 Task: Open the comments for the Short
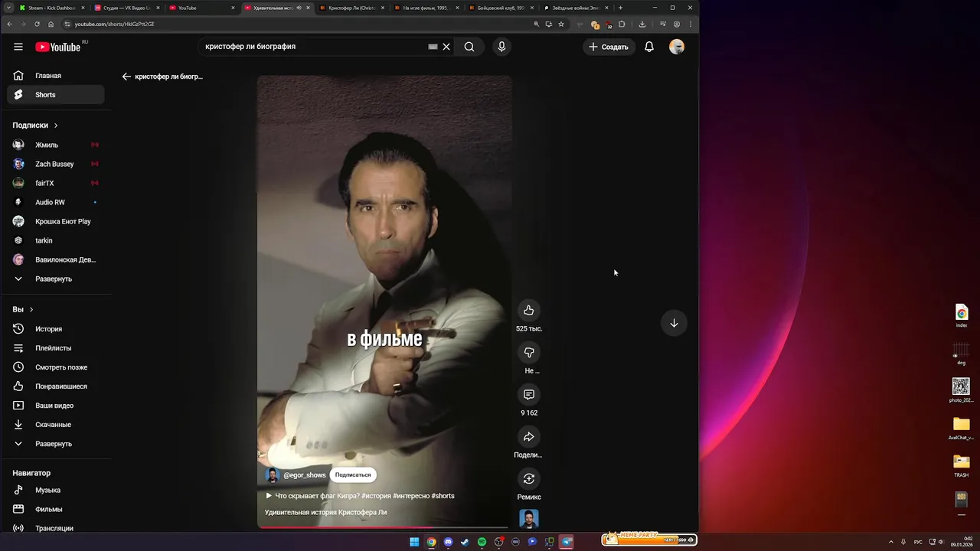click(528, 394)
